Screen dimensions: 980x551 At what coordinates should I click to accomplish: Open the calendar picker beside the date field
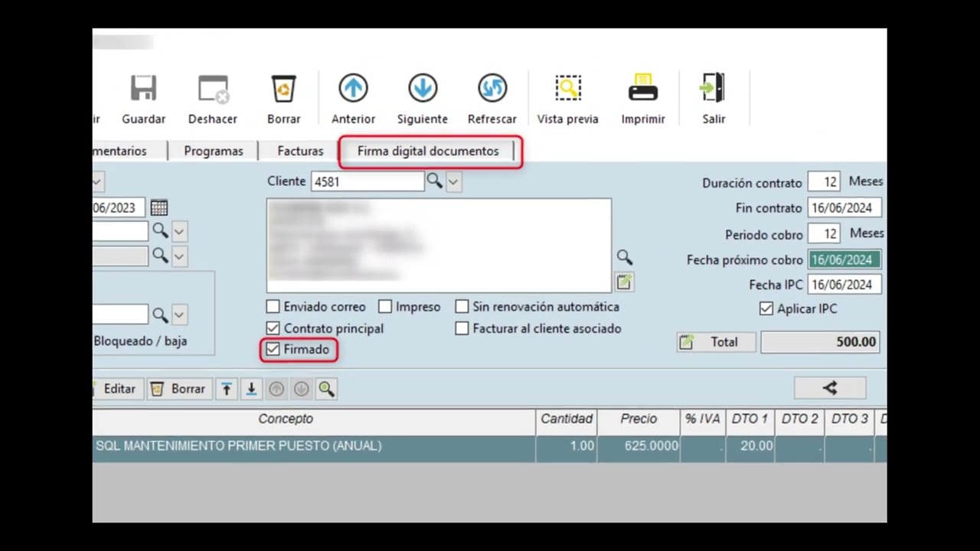tap(158, 207)
